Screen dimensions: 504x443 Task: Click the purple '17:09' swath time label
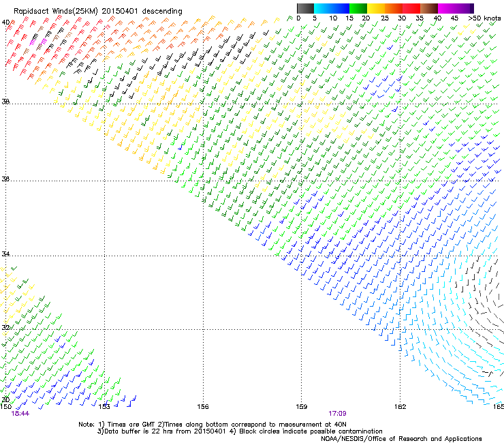(x=337, y=414)
